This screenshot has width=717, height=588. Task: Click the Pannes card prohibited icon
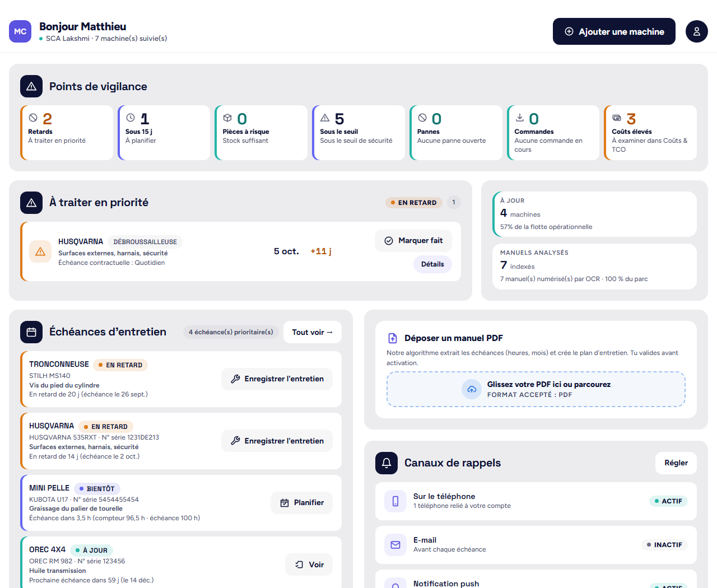coord(422,118)
